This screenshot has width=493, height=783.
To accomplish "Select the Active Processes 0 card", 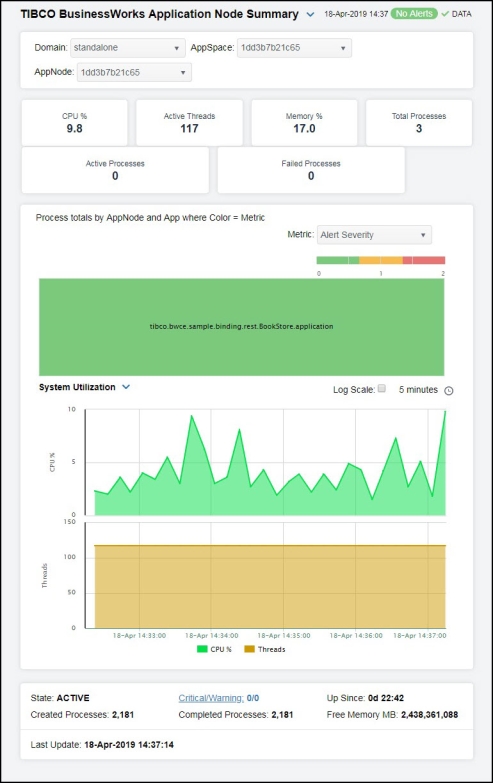I will point(115,170).
